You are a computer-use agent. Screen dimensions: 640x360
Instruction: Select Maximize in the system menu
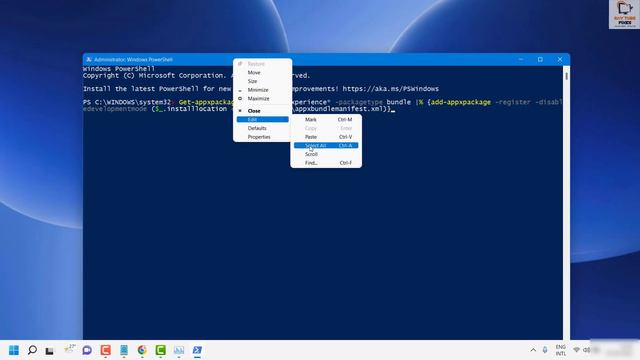pos(262,98)
